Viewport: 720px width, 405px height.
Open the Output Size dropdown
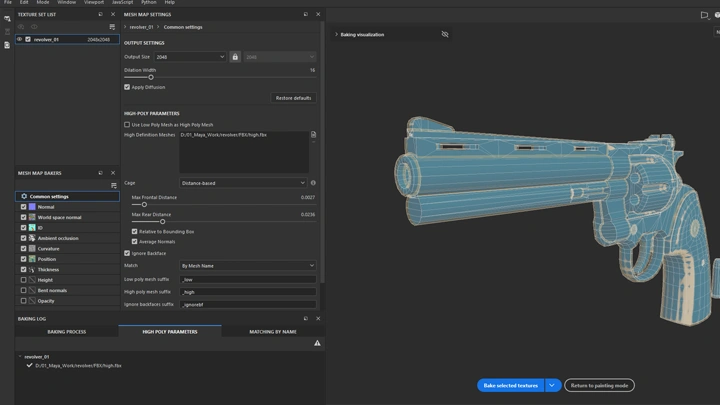tap(190, 57)
